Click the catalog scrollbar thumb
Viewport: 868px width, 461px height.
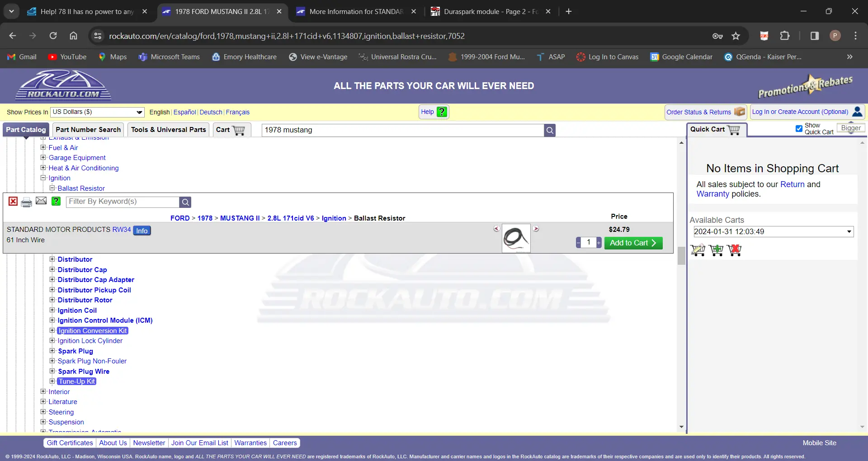(682, 256)
